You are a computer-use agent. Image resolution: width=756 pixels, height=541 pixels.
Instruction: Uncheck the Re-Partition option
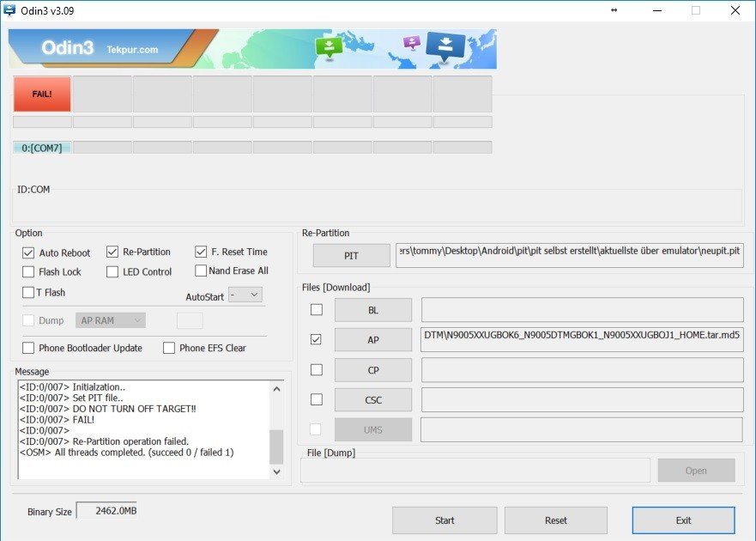pyautogui.click(x=112, y=252)
